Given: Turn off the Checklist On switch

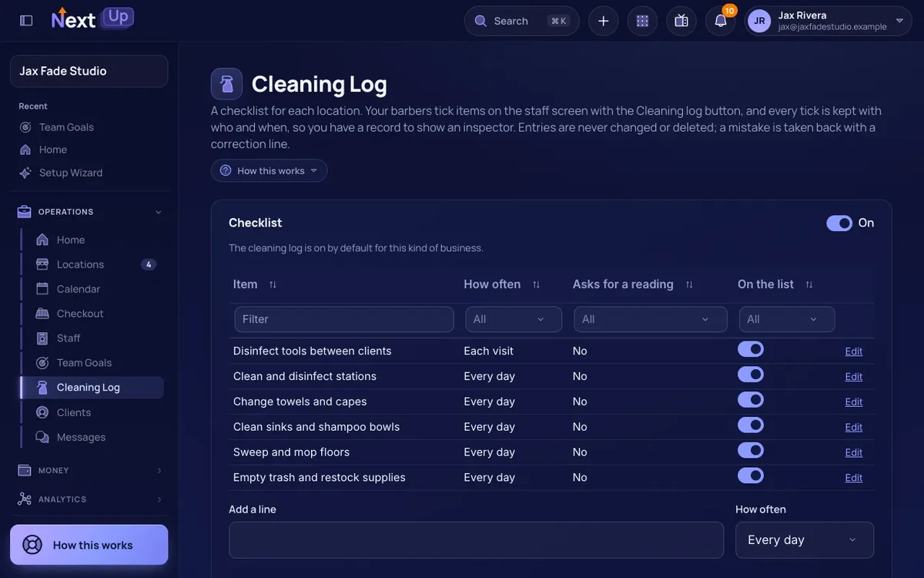Looking at the screenshot, I should coord(839,223).
